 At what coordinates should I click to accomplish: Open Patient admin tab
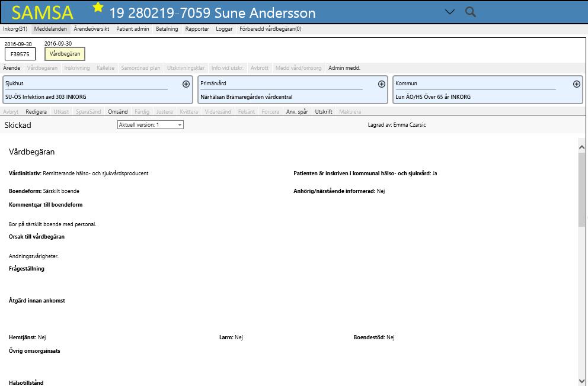click(132, 29)
